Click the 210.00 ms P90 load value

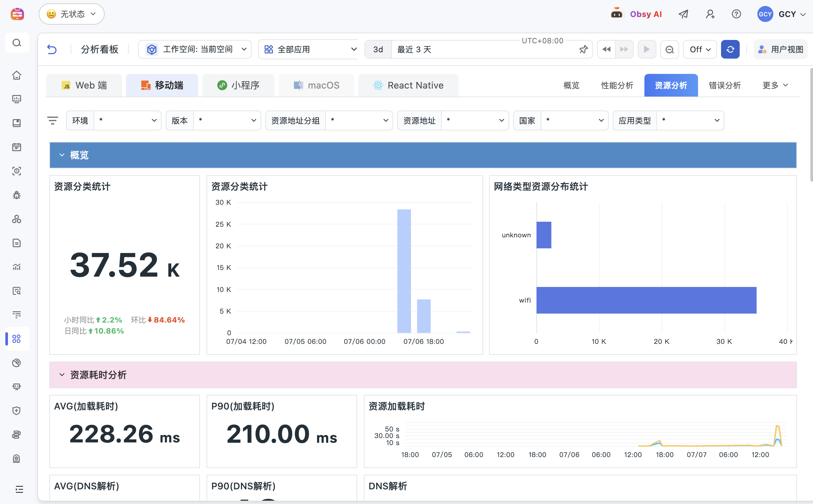pyautogui.click(x=282, y=434)
